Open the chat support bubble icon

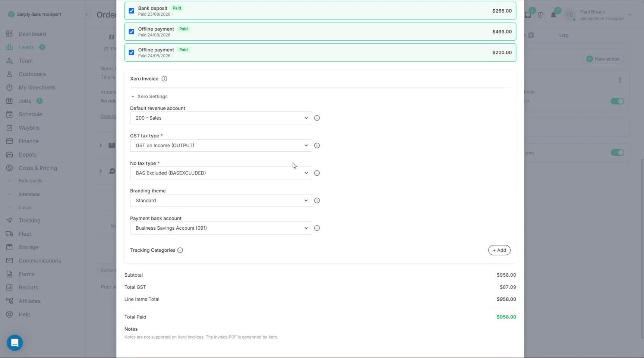coord(15,343)
